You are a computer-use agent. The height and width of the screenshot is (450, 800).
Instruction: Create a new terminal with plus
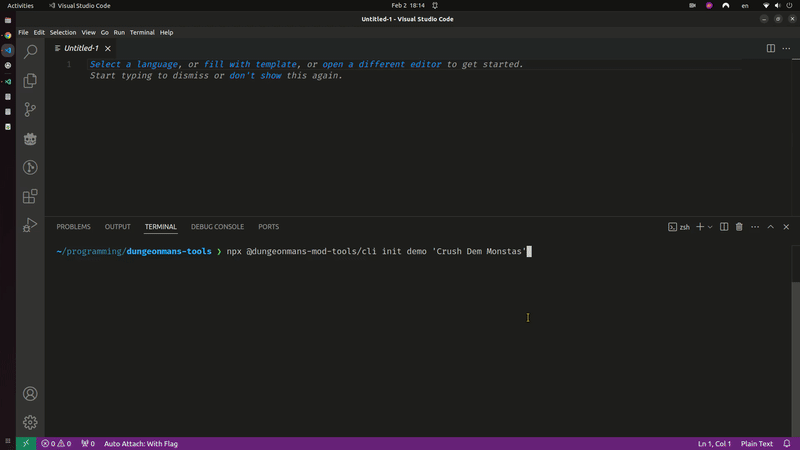[x=700, y=227]
